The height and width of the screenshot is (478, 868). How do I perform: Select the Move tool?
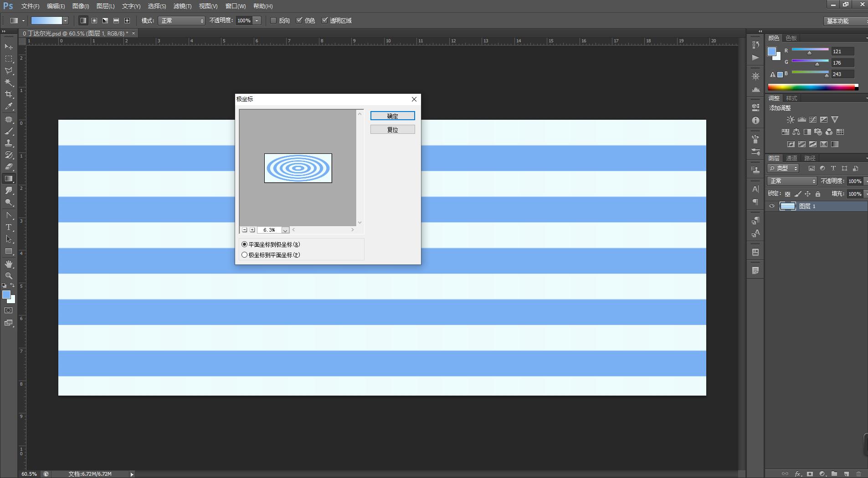click(x=9, y=47)
